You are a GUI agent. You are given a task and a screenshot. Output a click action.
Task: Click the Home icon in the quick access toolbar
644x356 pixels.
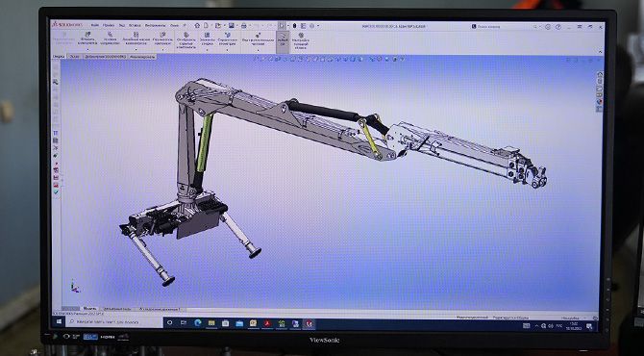point(197,25)
